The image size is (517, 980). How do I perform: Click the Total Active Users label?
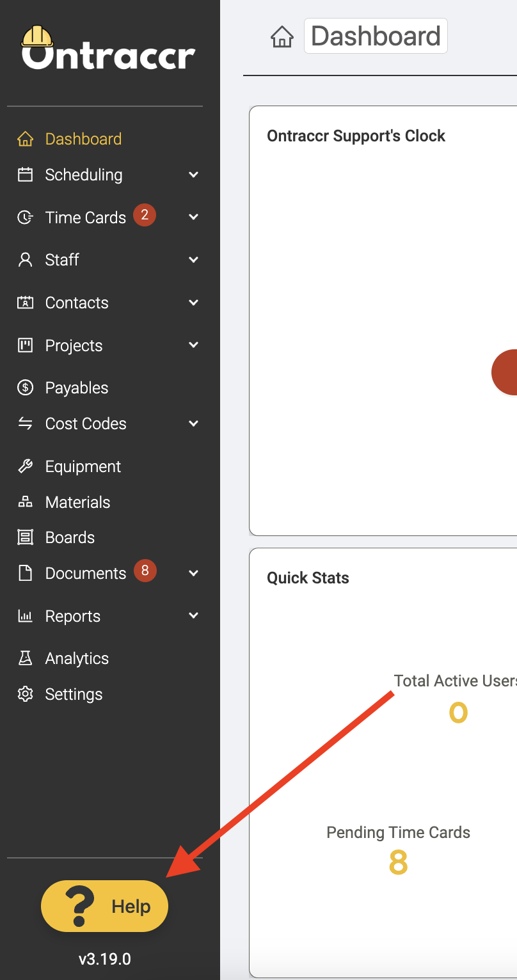[456, 681]
